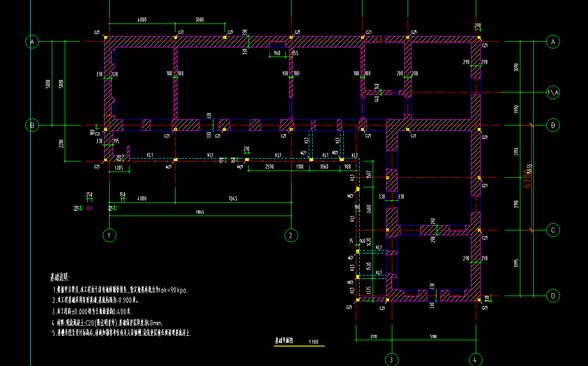The width and height of the screenshot is (588, 366).
Task: Select axis bubble 3 at bottom
Action: click(391, 359)
